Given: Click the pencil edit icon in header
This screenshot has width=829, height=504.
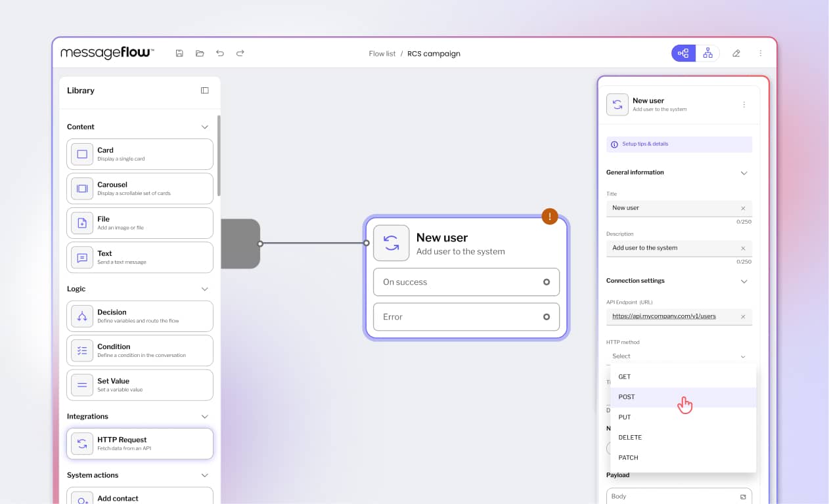Looking at the screenshot, I should (x=736, y=53).
